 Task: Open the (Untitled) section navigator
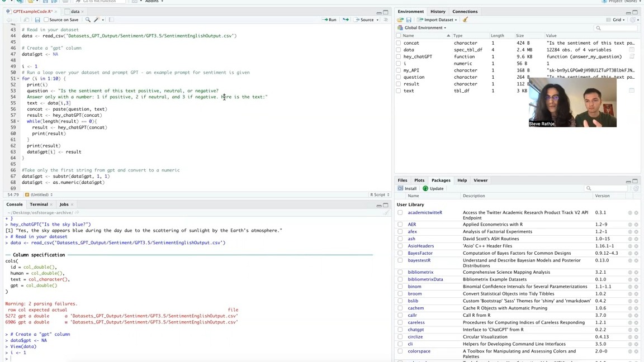click(x=39, y=195)
